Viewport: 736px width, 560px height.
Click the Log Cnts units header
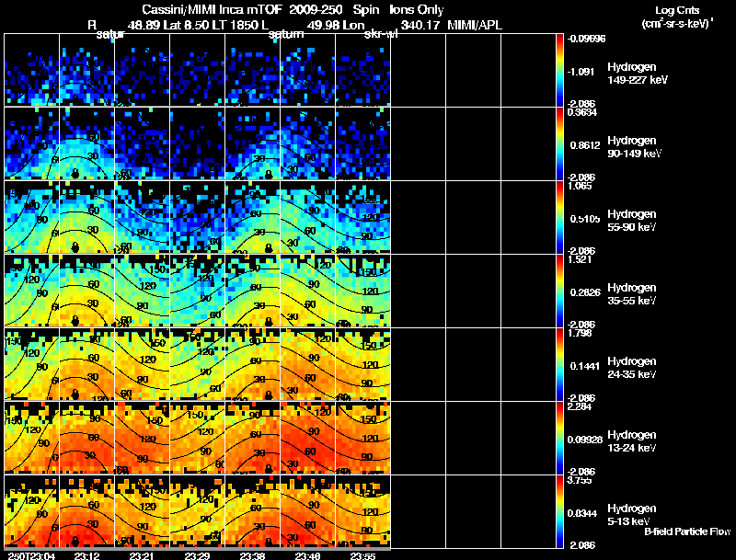(677, 17)
